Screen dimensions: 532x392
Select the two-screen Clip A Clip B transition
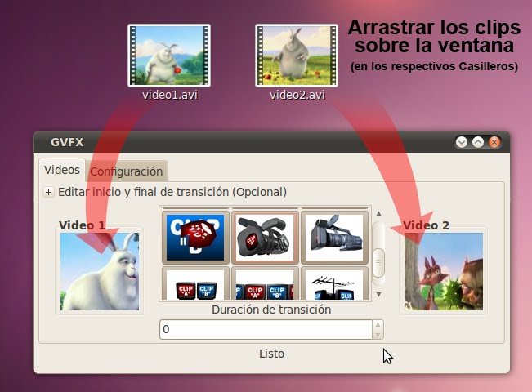click(194, 284)
